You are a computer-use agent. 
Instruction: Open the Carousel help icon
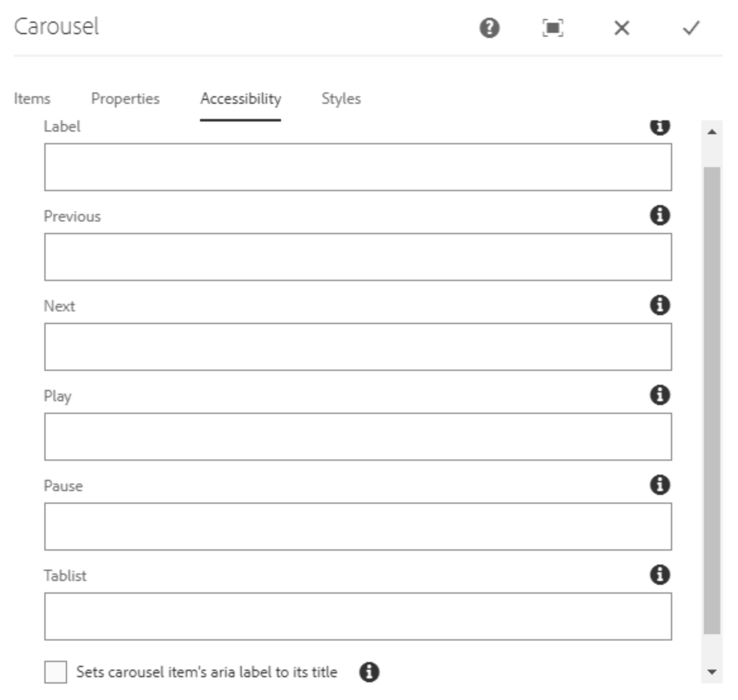tap(489, 28)
